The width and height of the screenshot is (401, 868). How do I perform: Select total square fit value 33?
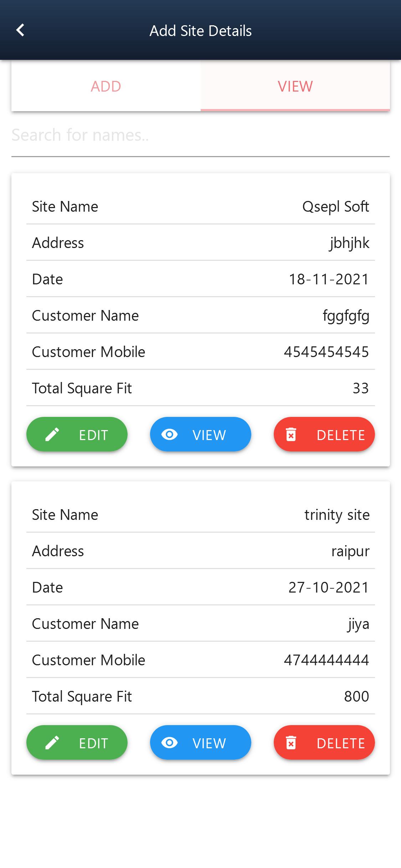361,388
